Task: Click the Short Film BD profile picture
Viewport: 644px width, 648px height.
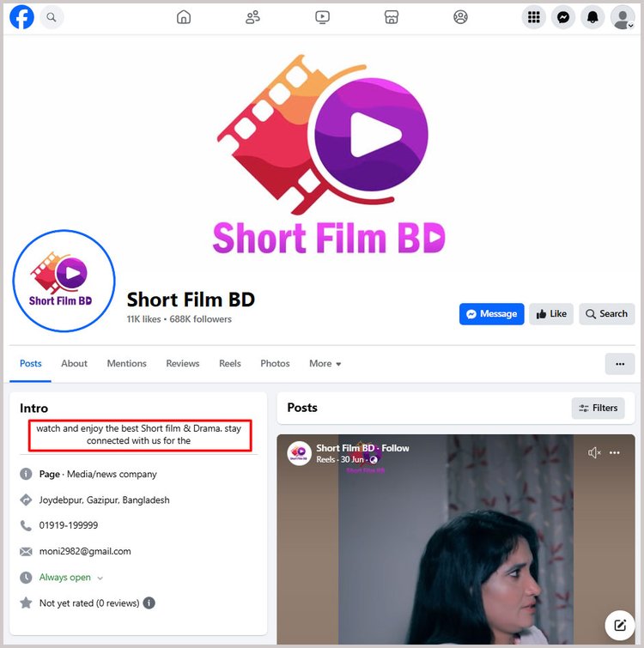Action: point(64,281)
